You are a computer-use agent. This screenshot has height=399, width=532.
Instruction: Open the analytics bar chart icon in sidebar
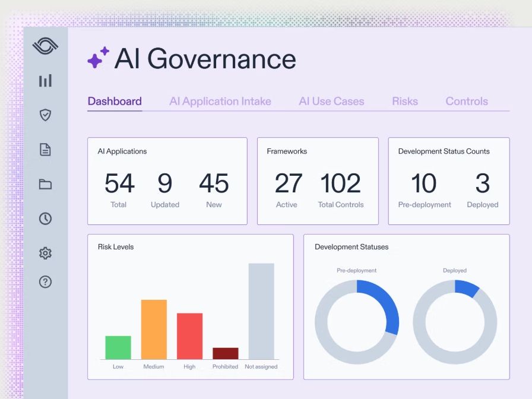click(45, 80)
